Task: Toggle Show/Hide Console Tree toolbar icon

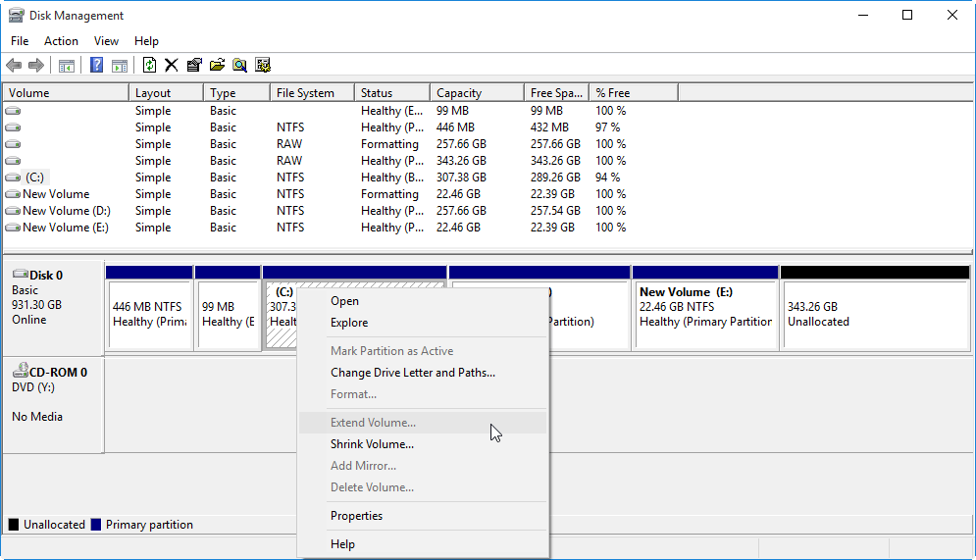Action: click(x=67, y=65)
